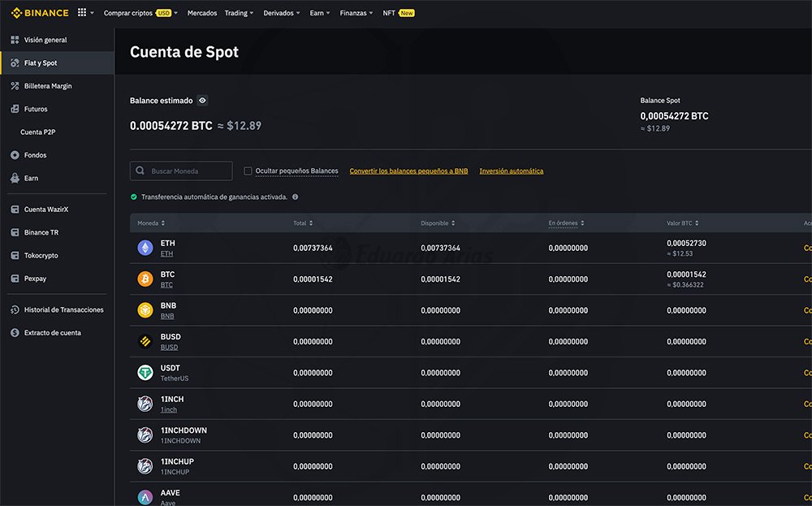Click BTC total 0,00001542 value

coord(313,279)
